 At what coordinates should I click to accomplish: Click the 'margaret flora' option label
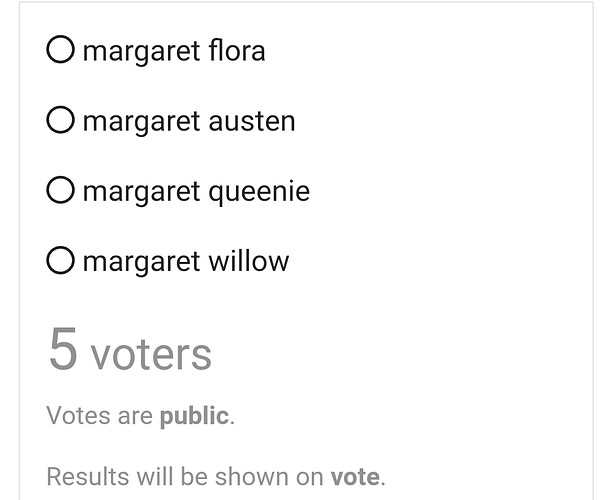point(174,51)
